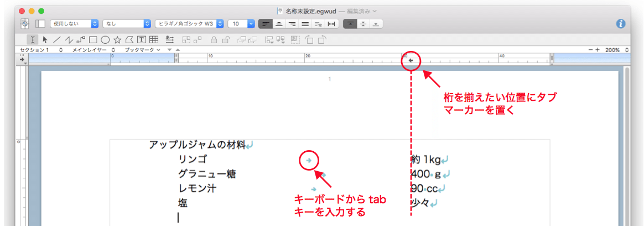644x226 pixels.
Task: Click the word 塩
Action: (x=183, y=203)
